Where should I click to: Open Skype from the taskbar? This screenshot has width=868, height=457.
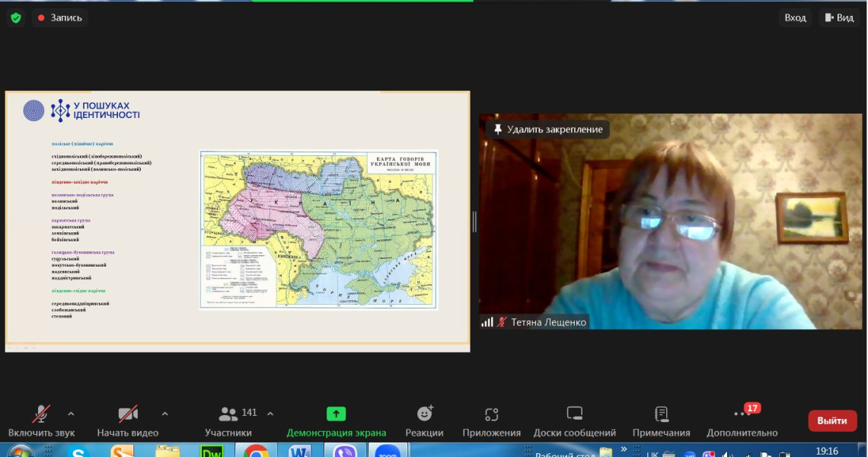tap(78, 452)
